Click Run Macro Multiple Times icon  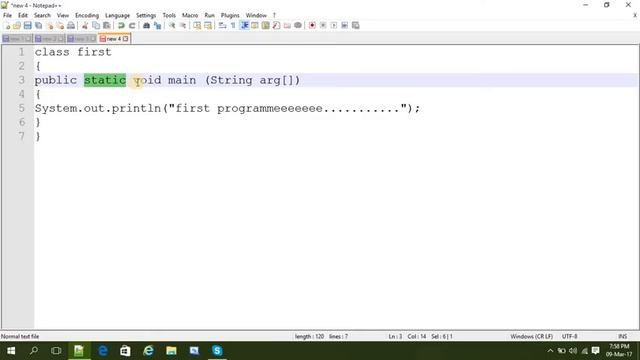pos(344,26)
